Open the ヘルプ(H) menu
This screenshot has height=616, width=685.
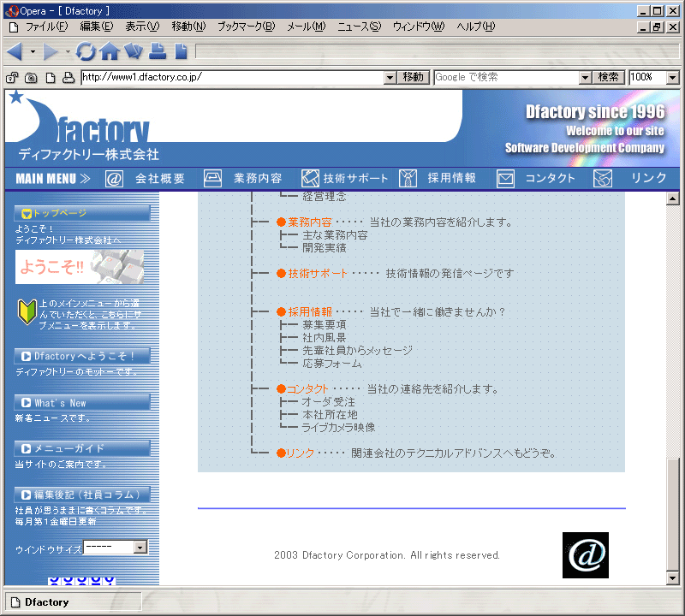click(476, 27)
